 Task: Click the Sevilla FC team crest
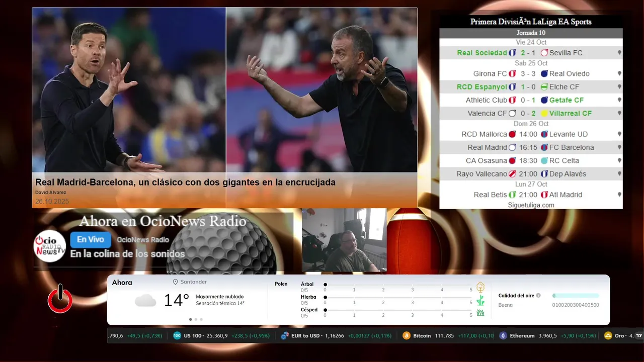(544, 53)
